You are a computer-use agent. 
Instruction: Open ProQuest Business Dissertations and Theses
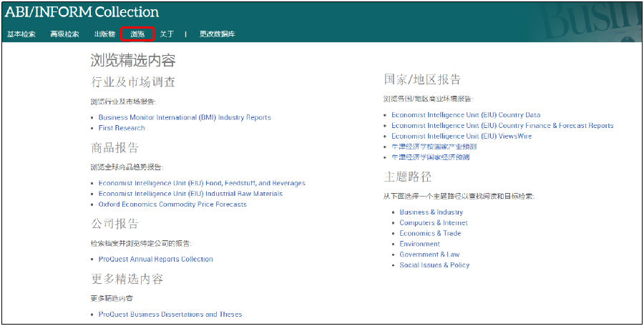click(170, 315)
